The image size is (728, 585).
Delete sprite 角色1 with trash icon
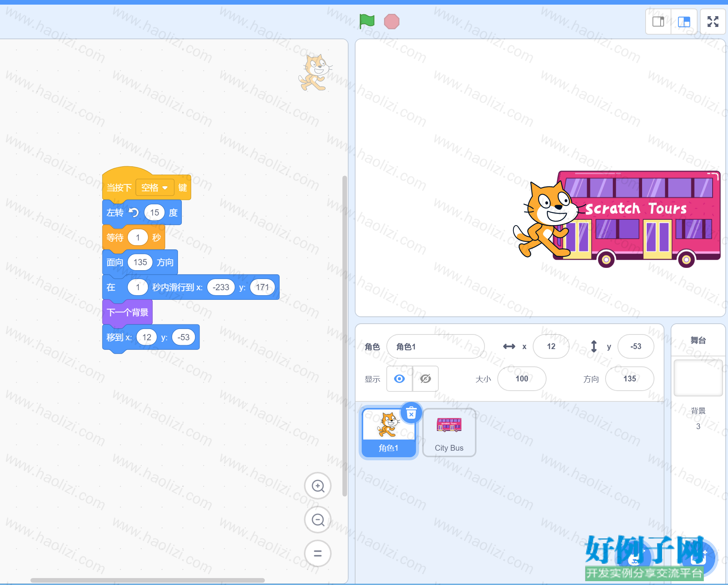click(x=411, y=413)
